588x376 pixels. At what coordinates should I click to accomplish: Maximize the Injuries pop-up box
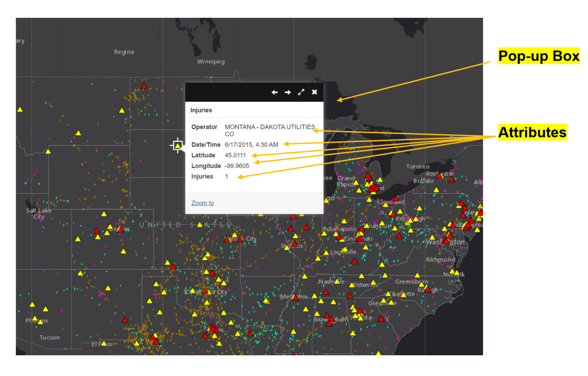[301, 92]
